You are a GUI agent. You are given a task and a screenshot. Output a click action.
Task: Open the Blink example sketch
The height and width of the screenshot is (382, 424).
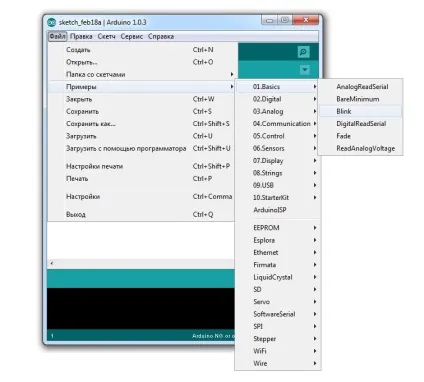point(360,111)
